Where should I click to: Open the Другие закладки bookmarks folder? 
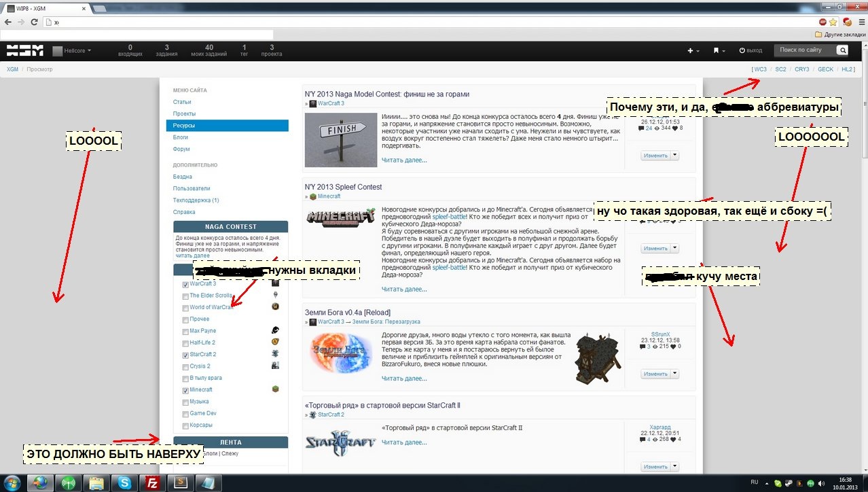pyautogui.click(x=839, y=34)
